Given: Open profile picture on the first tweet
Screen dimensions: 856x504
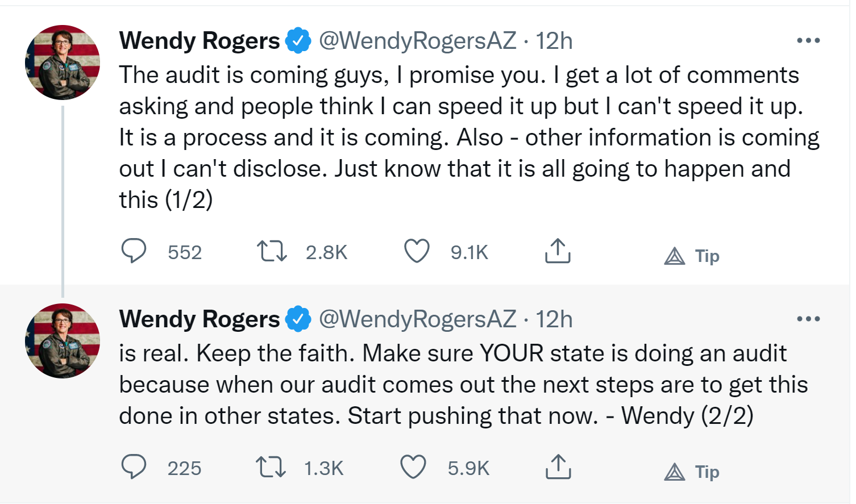Looking at the screenshot, I should 63,63.
